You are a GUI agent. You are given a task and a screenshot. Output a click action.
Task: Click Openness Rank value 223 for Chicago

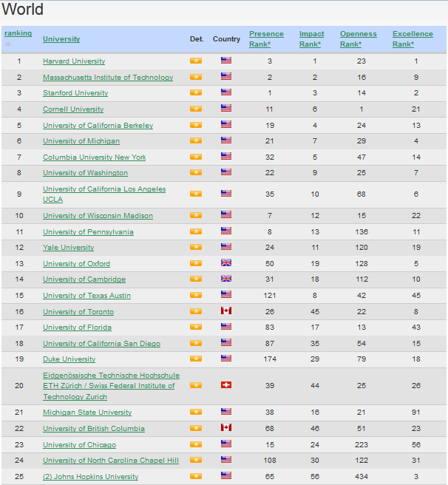click(x=362, y=444)
